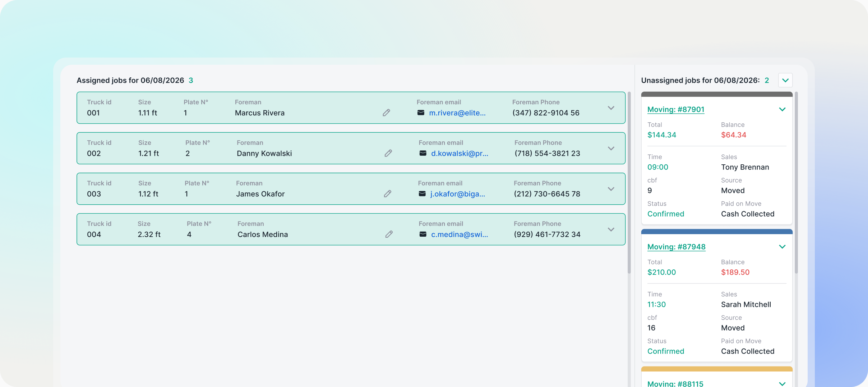The width and height of the screenshot is (868, 387).
Task: Click balance amount $64.34
Action: (734, 135)
